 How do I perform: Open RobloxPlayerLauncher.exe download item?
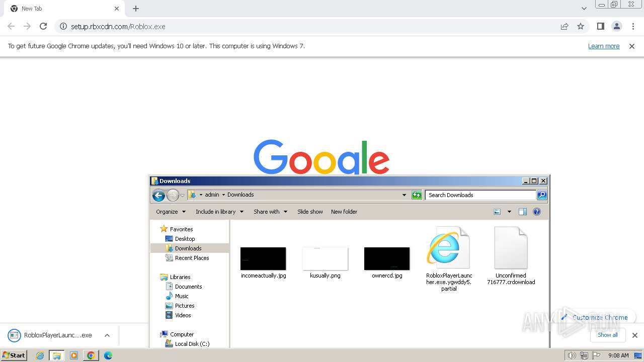coord(50,335)
